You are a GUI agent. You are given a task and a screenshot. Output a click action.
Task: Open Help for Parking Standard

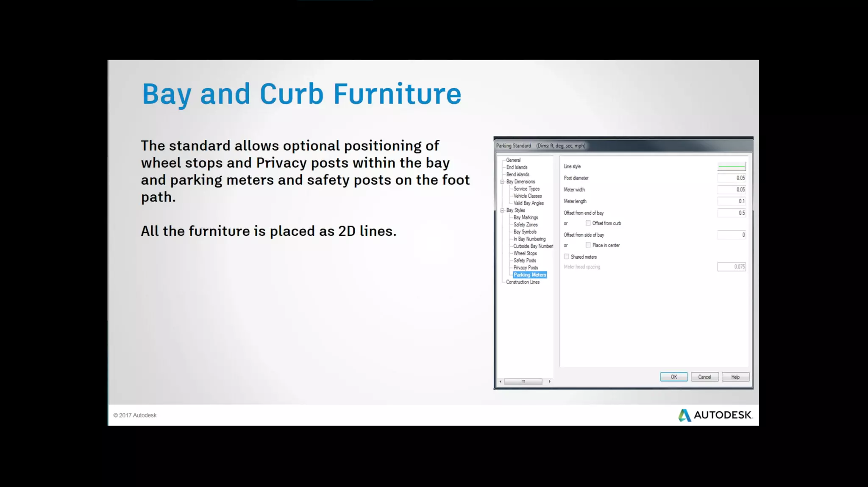(x=736, y=377)
